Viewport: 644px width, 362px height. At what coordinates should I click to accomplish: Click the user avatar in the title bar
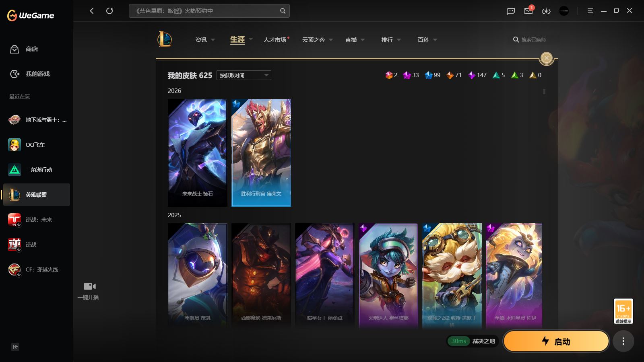[x=564, y=11]
